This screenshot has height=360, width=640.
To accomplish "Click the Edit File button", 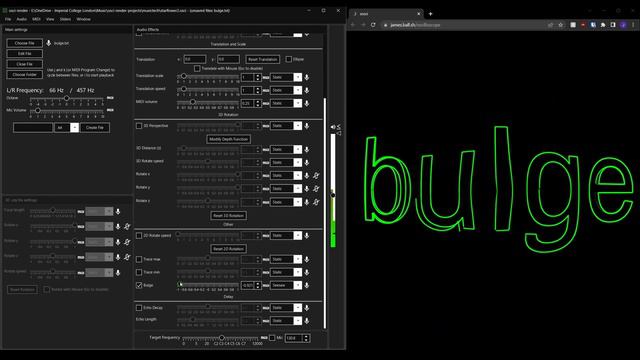I will coord(24,53).
